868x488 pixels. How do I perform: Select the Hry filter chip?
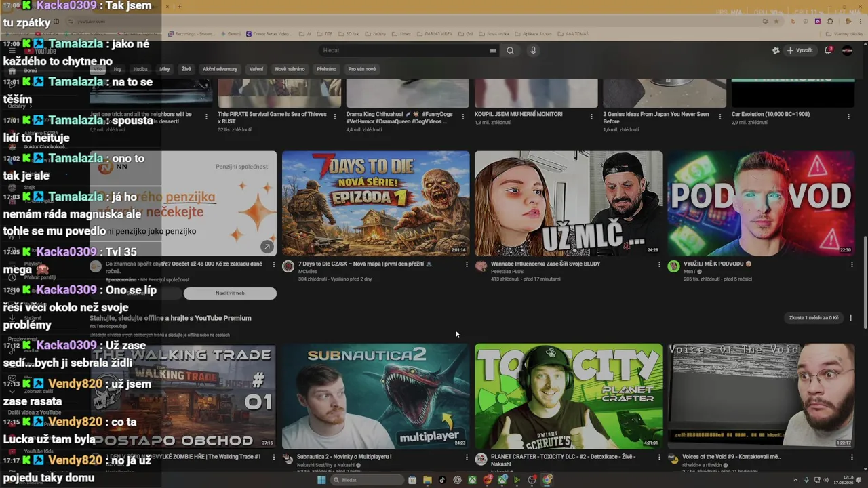[x=117, y=69]
